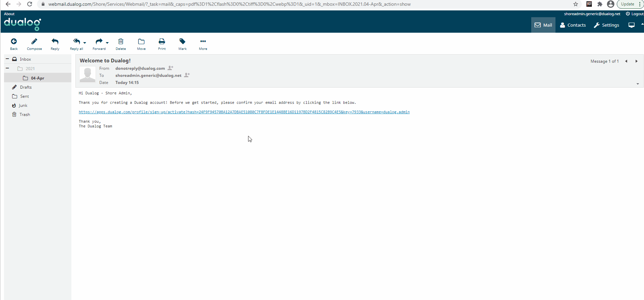Open the More actions menu
644x300 pixels.
(x=203, y=44)
